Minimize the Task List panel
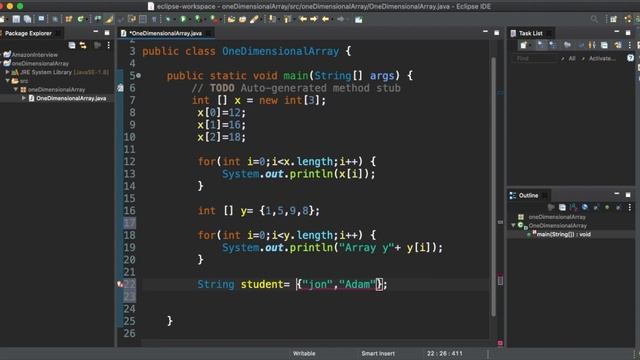The width and height of the screenshot is (640, 360). tap(617, 31)
